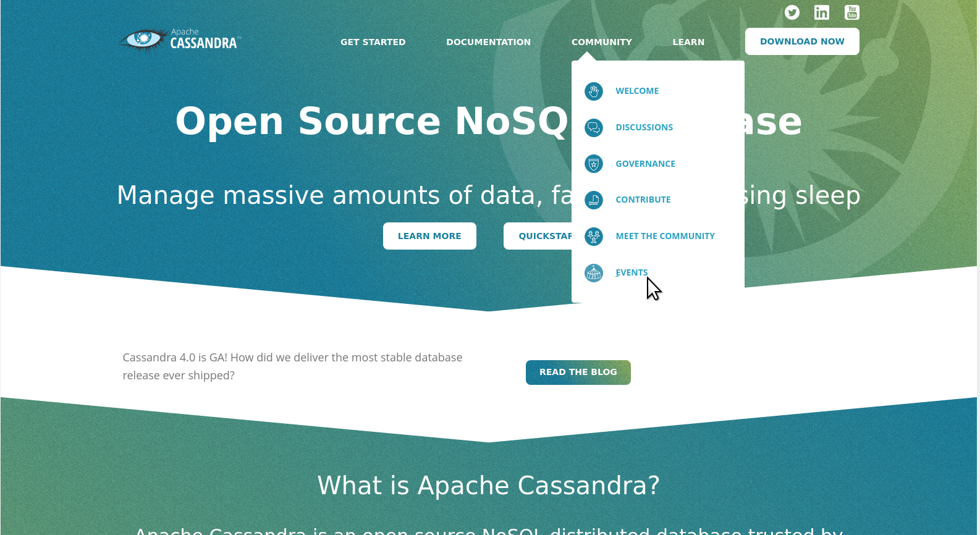Click the Contribute icon in menu
The image size is (980, 535).
coord(594,200)
